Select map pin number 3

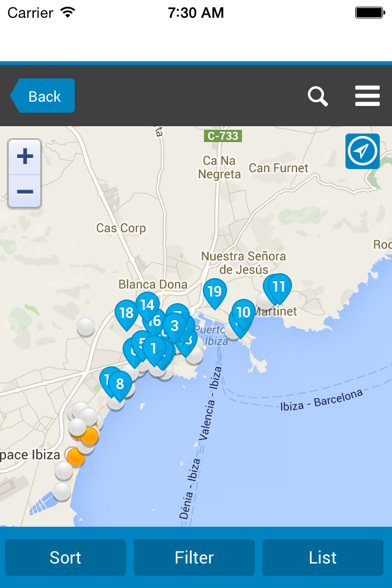[x=175, y=328]
